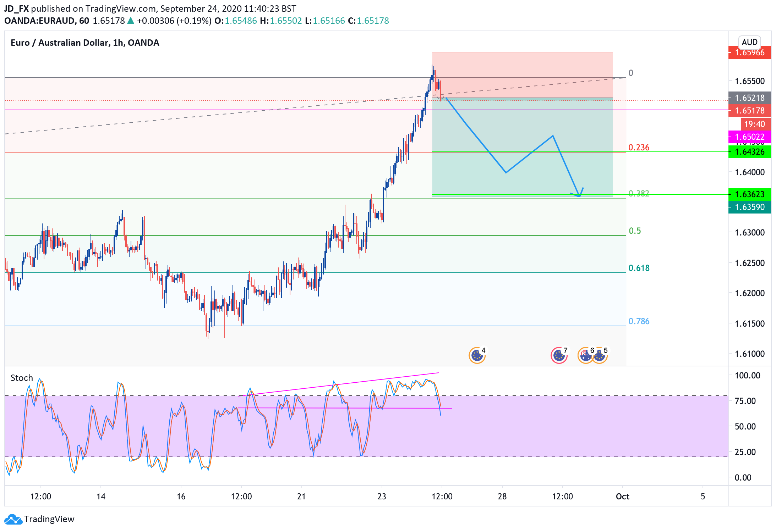Image resolution: width=776 pixels, height=532 pixels.
Task: Click the Fibonacci 0.786 level label
Action: coord(639,321)
